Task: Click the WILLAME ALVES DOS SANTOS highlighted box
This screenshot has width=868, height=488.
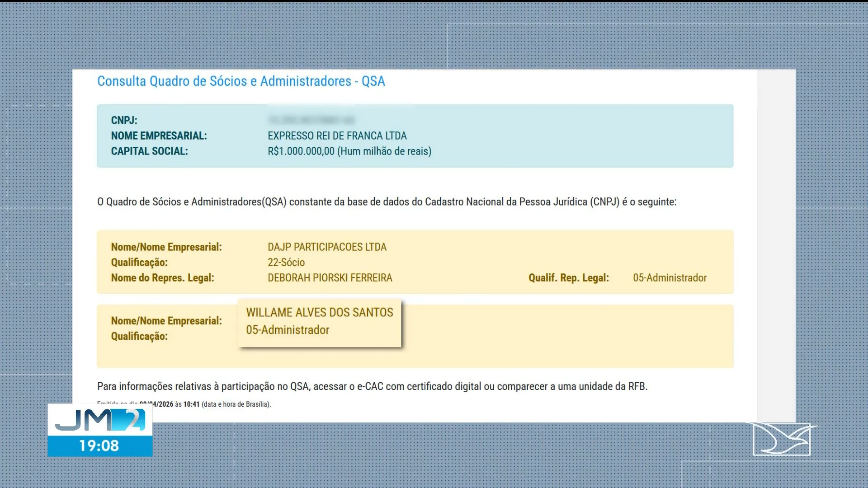Action: pyautogui.click(x=319, y=313)
